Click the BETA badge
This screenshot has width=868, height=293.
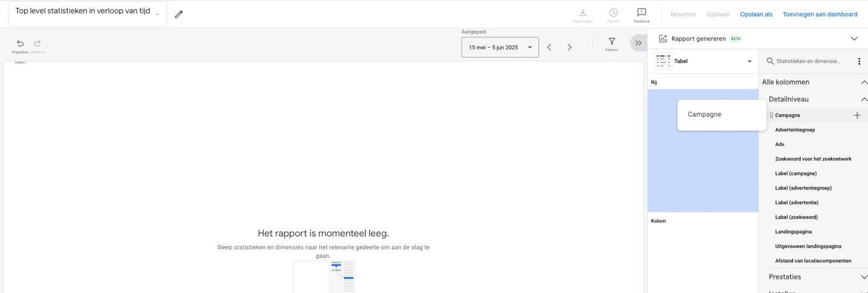(736, 39)
